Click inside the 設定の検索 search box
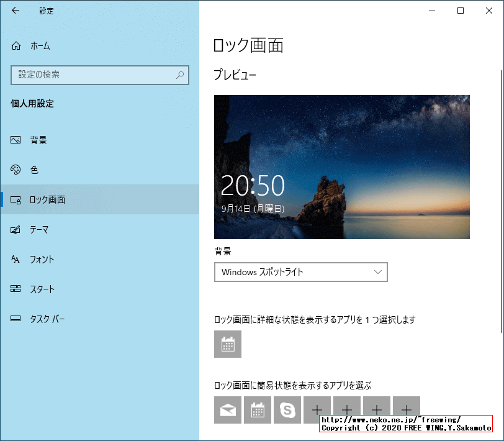 coord(99,75)
